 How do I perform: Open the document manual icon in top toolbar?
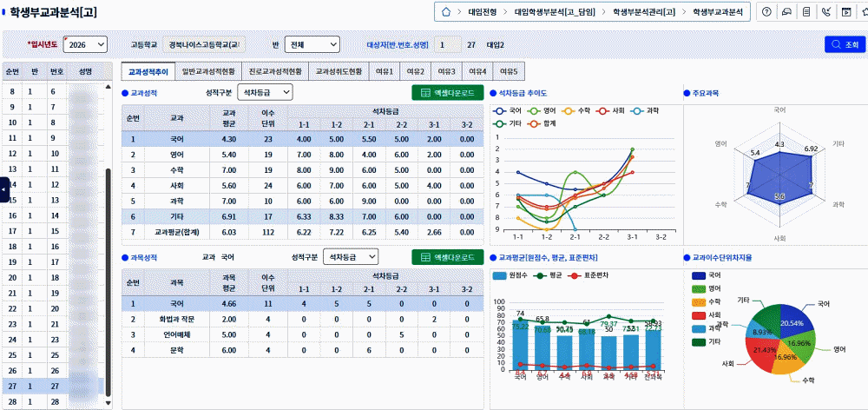[806, 12]
